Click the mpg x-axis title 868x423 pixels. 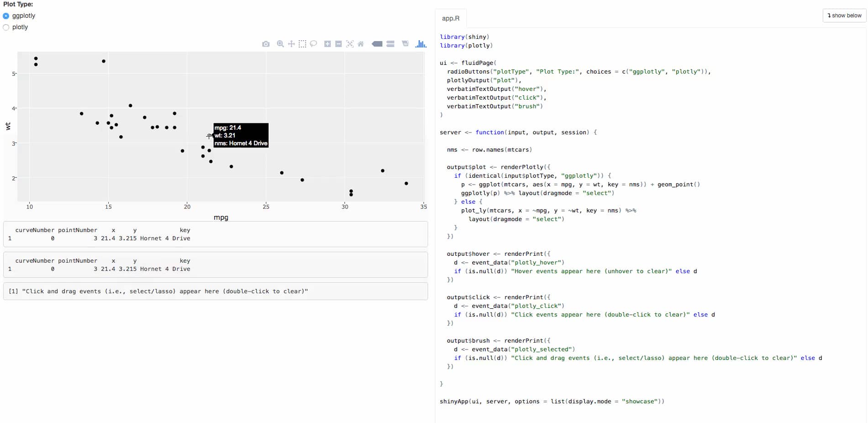click(221, 217)
